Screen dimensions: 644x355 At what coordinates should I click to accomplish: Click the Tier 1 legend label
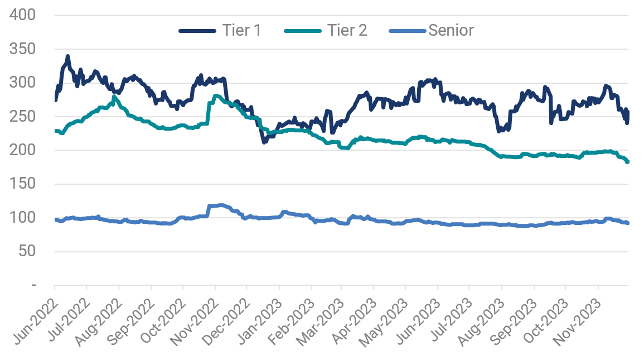pyautogui.click(x=241, y=30)
